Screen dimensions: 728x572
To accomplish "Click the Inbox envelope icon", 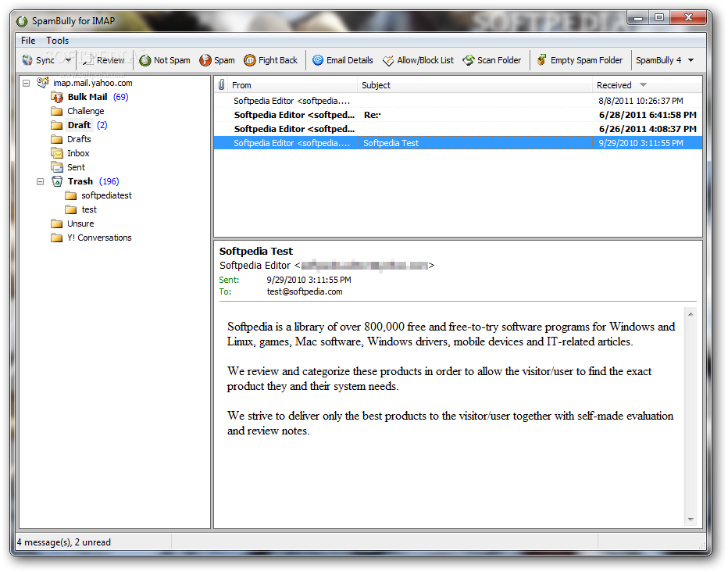I will click(x=57, y=153).
